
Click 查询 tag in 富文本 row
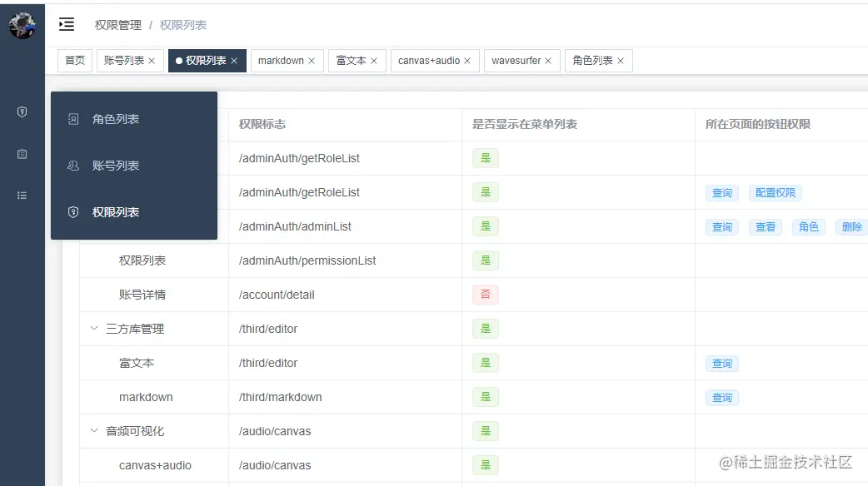click(x=722, y=364)
